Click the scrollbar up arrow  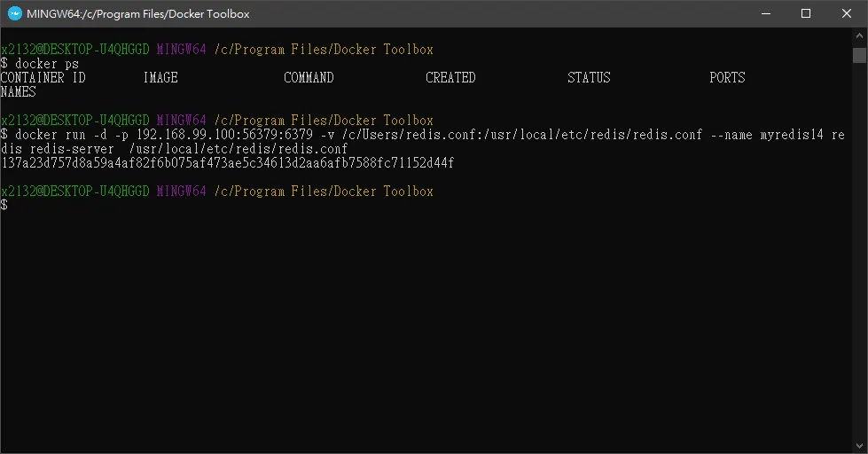coord(859,35)
